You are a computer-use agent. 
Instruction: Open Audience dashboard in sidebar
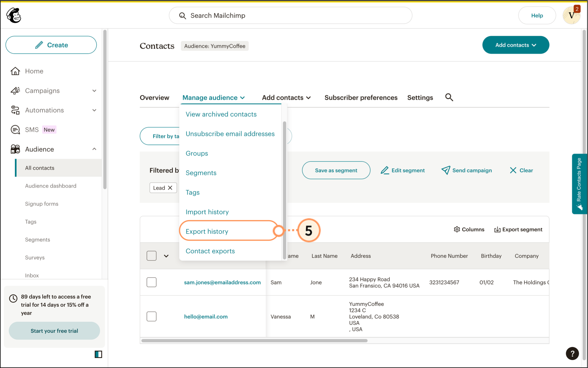tap(51, 186)
